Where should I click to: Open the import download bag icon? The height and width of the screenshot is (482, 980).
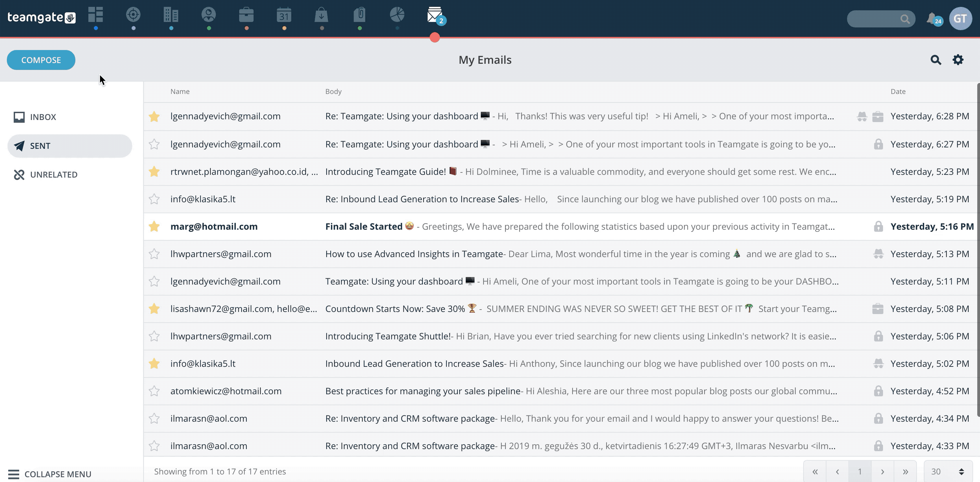point(321,15)
